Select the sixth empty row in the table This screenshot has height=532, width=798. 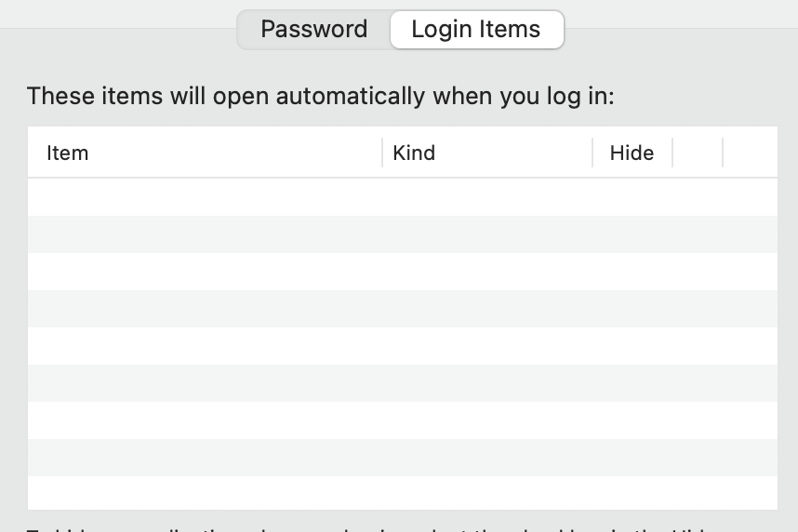click(402, 383)
